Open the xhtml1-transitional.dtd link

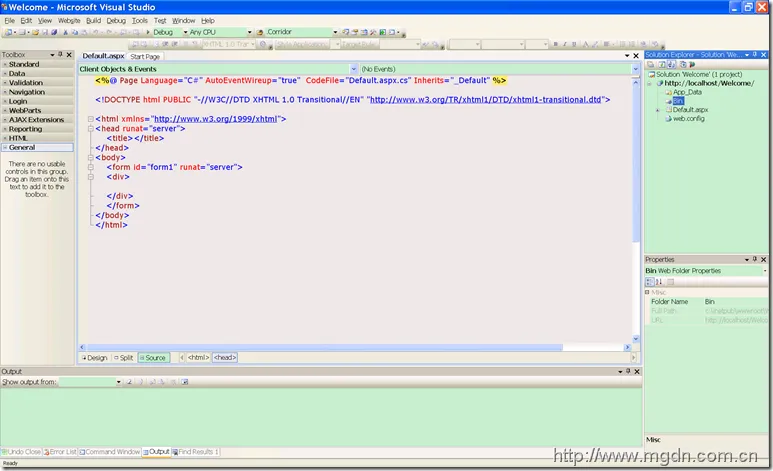[486, 100]
